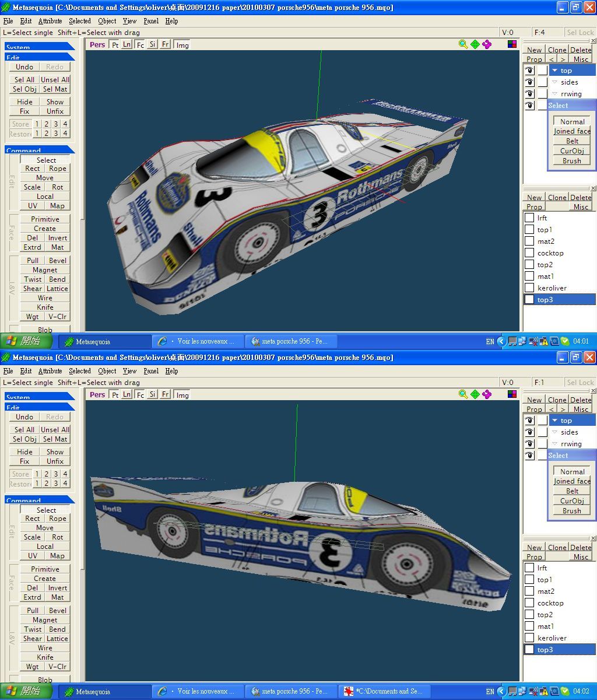Hide the 'sides' object via eye icon, upper window

tap(529, 82)
